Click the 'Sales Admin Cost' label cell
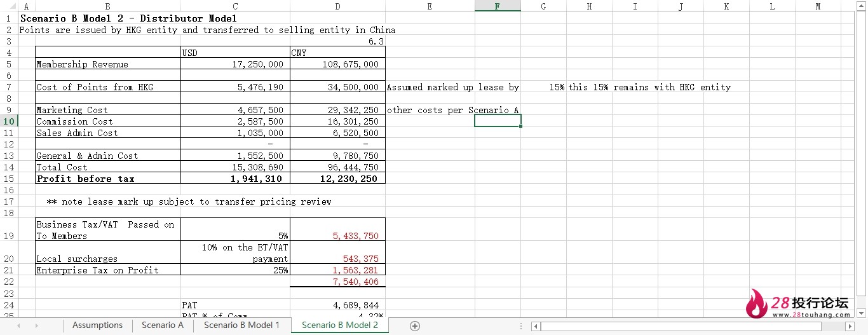The height and width of the screenshot is (335, 868). pyautogui.click(x=108, y=133)
